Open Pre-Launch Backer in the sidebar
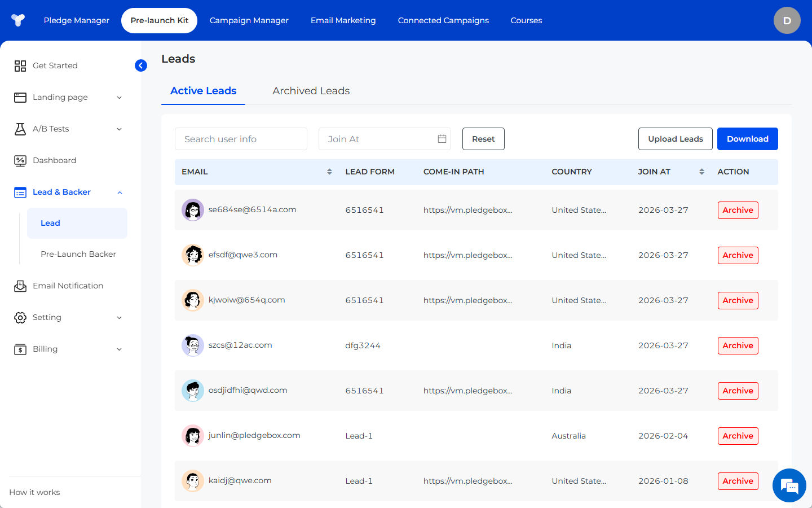 pyautogui.click(x=78, y=254)
